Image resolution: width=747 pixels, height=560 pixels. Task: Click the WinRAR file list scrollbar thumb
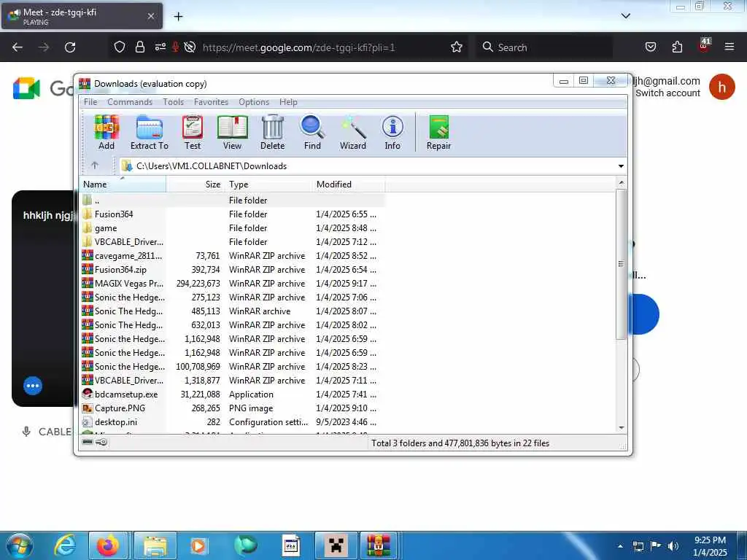[620, 264]
